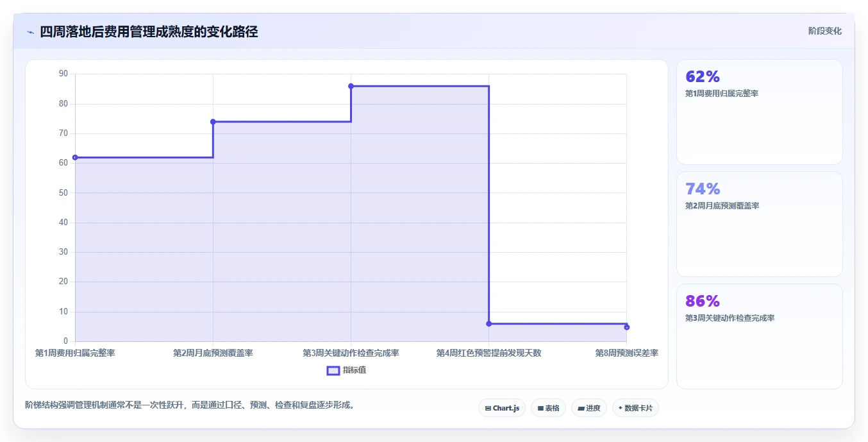The height and width of the screenshot is (442, 868).
Task: Click the 第1周费用归属完整率 card caption
Action: 722,94
